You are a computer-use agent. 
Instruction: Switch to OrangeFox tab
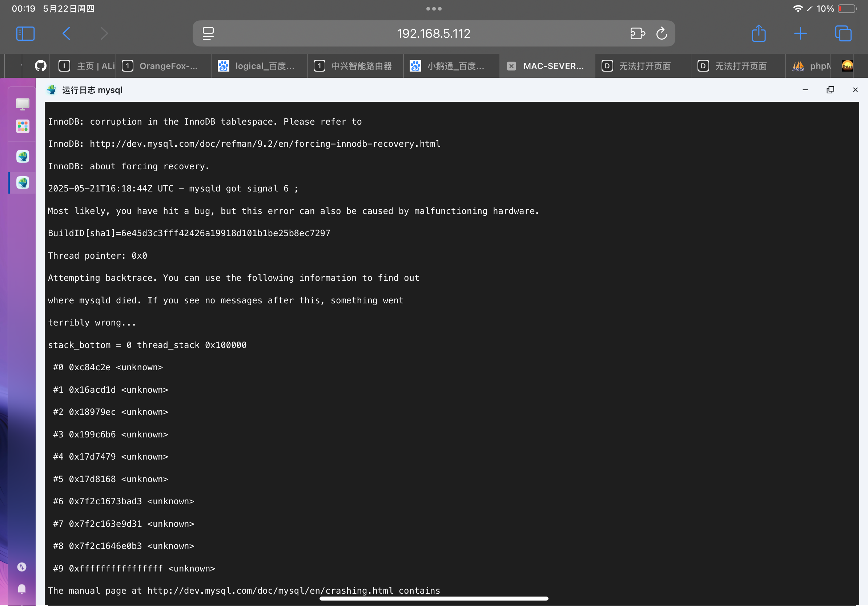tap(164, 66)
